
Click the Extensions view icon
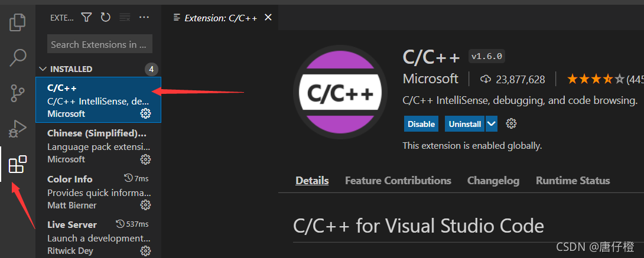pos(18,164)
